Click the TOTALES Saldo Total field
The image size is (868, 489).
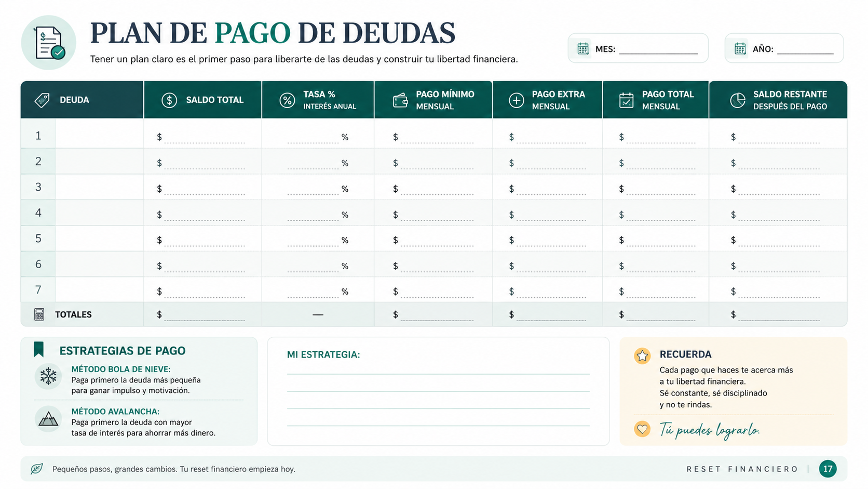point(201,315)
